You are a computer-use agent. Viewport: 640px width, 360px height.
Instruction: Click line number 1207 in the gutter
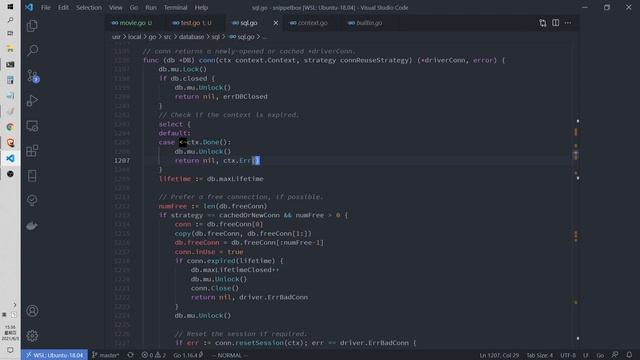[x=122, y=160]
